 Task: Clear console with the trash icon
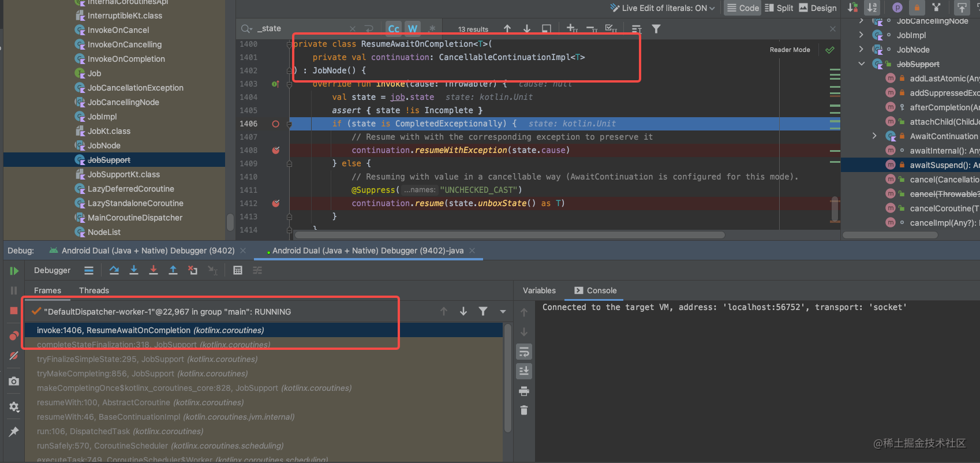click(x=524, y=410)
